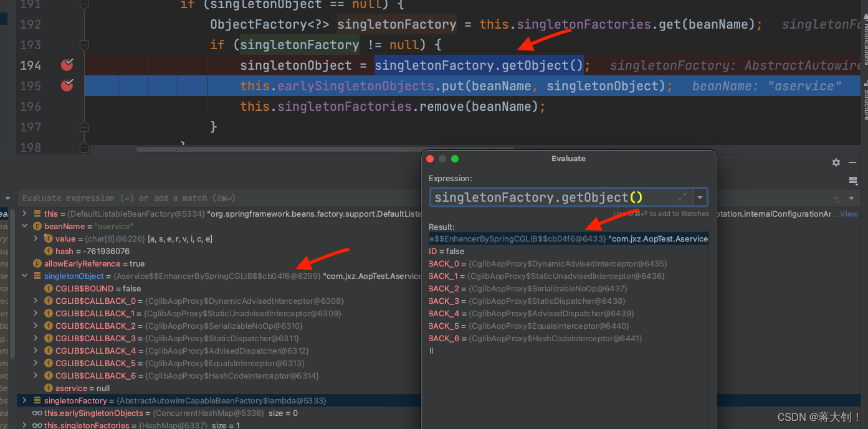Viewport: 868px width, 429px height.
Task: Click line number 192 in the gutter
Action: pyautogui.click(x=31, y=24)
